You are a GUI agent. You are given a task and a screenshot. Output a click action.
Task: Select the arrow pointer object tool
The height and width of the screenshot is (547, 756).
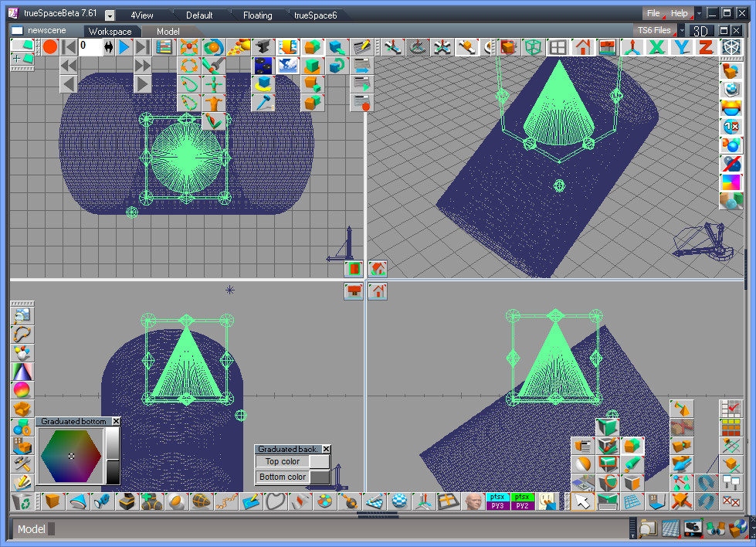click(x=584, y=502)
